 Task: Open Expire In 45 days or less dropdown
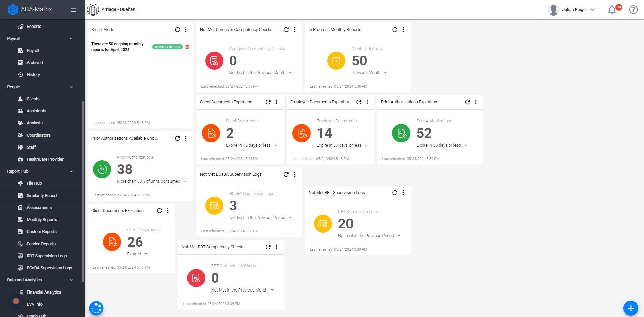(251, 145)
